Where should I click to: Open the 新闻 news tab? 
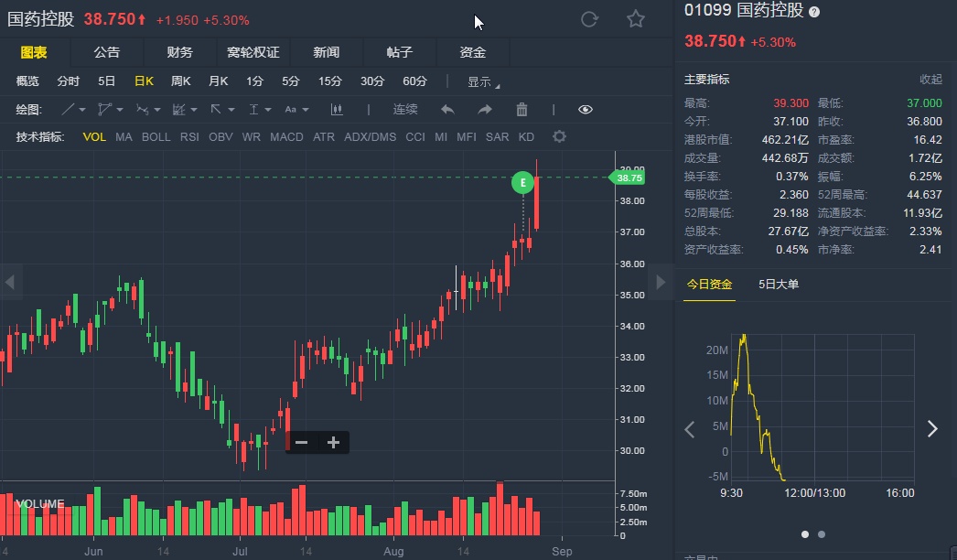pos(326,52)
